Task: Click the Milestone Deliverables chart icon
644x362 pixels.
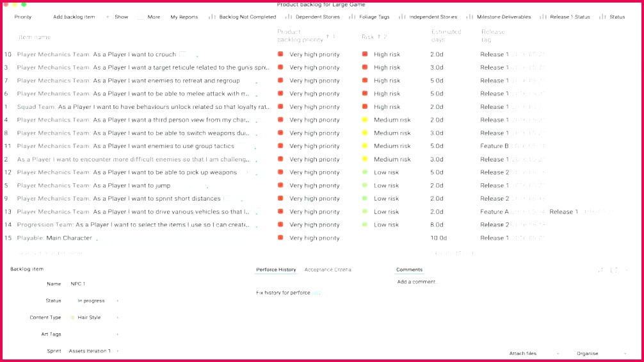Action: click(x=469, y=17)
